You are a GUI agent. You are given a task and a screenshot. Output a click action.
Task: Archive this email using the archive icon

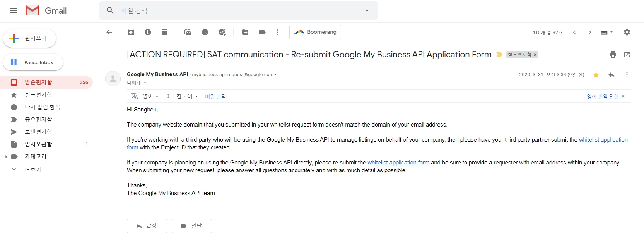point(131,32)
